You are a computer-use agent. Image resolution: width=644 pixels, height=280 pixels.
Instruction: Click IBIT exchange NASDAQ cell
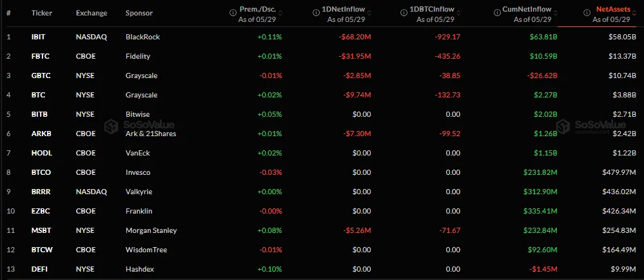click(92, 37)
